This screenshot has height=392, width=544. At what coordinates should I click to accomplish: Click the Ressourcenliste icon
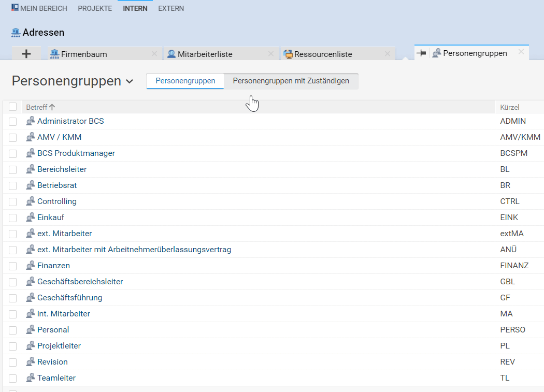click(288, 53)
